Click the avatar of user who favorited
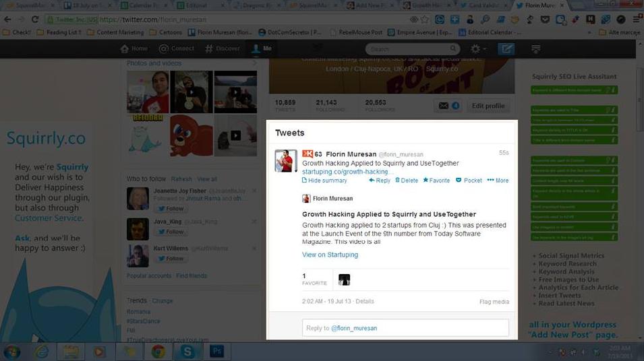Screen dimensions: 644x361 click(344, 280)
